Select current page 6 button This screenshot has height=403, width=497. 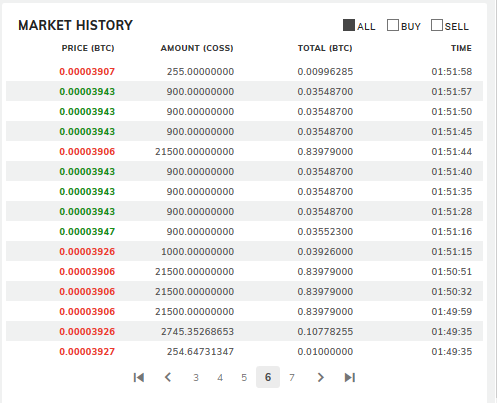(x=268, y=377)
